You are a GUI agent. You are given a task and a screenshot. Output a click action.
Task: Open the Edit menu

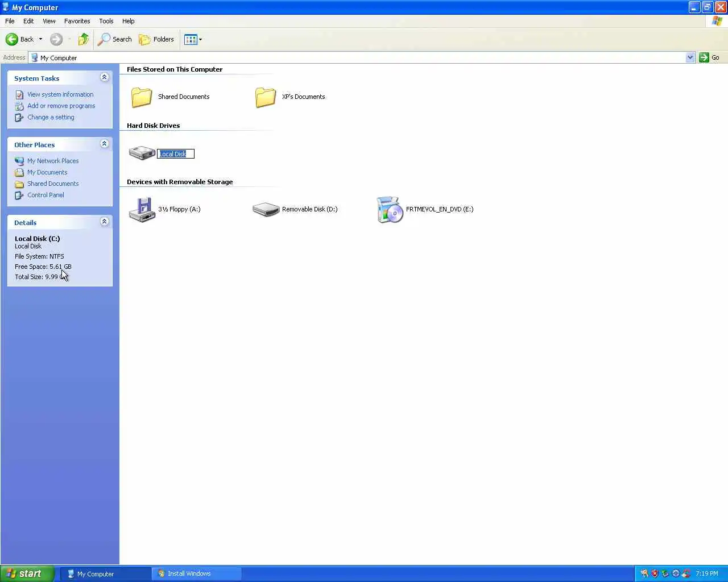click(x=28, y=21)
